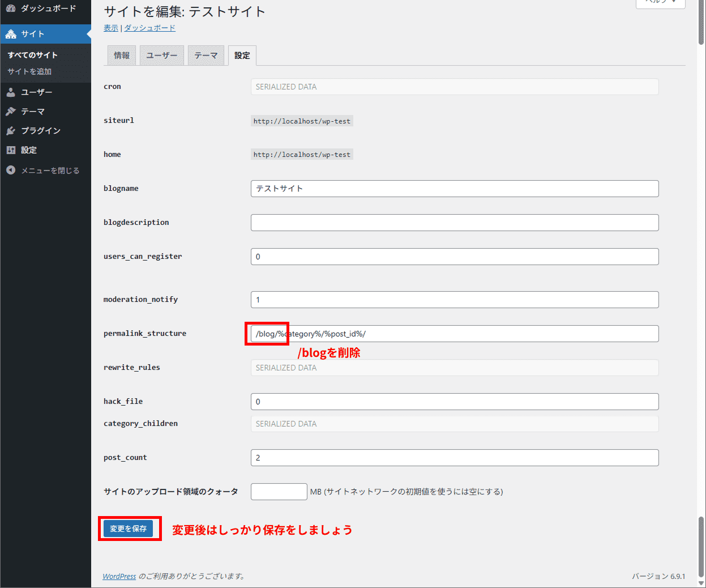Switch to the 情報 tab
706x588 pixels.
pos(121,55)
